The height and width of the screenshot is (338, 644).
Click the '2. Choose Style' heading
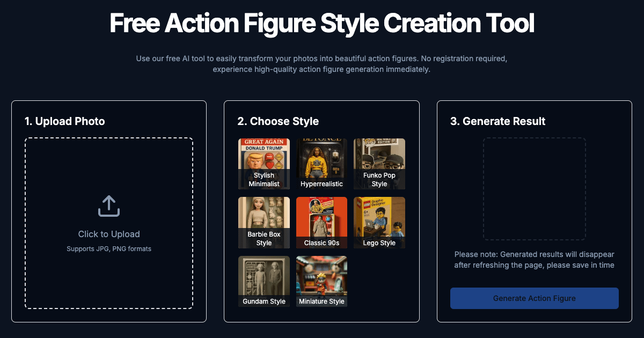pos(278,121)
